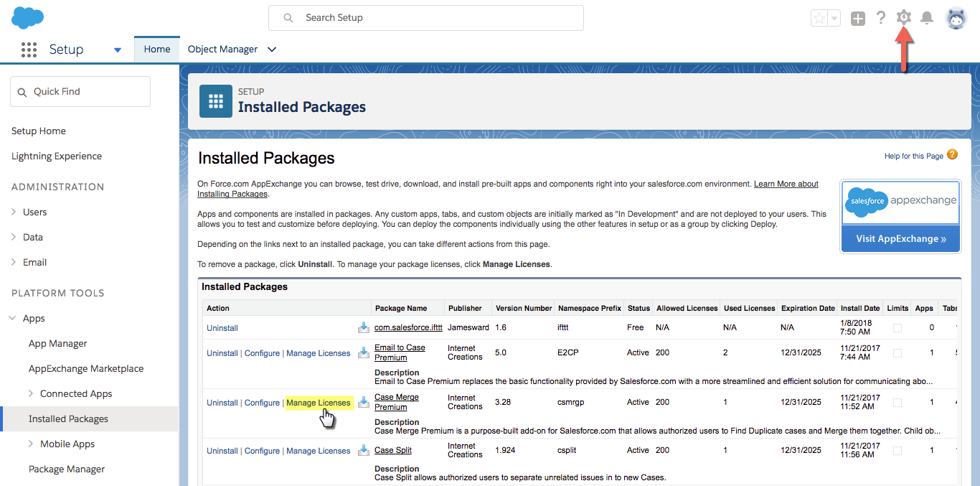The width and height of the screenshot is (980, 486).
Task: Toggle Limits checkbox for Email to Case Premium
Action: tap(897, 352)
